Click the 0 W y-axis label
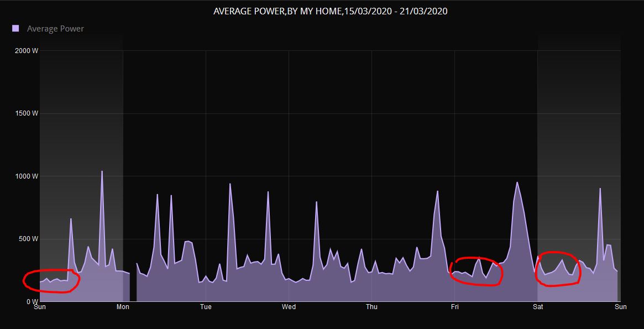 point(31,302)
